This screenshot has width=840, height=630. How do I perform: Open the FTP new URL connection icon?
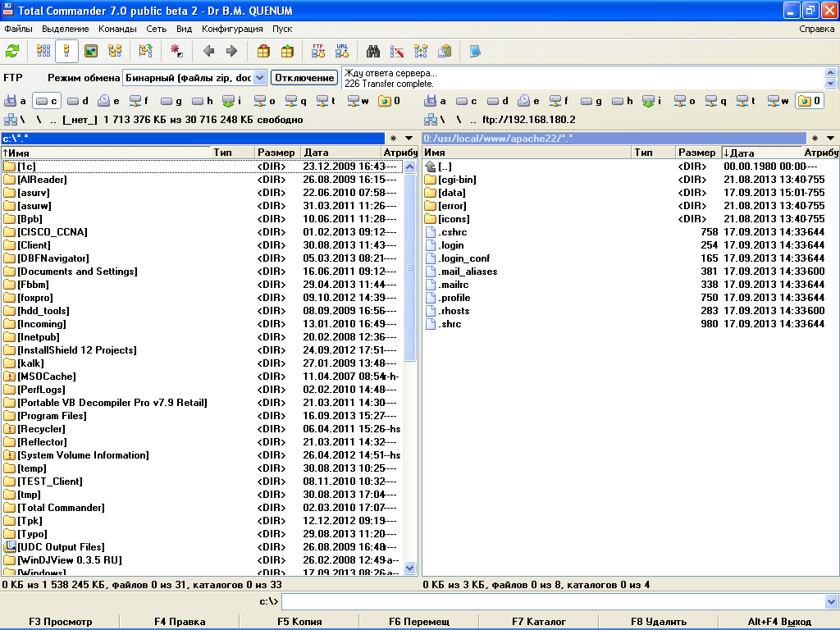342,52
